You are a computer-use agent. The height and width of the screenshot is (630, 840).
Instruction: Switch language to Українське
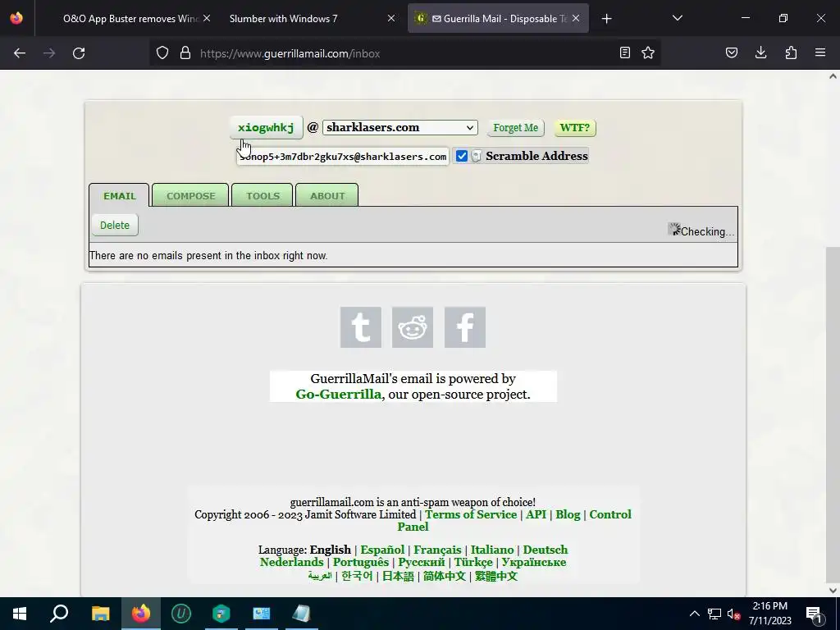533,562
